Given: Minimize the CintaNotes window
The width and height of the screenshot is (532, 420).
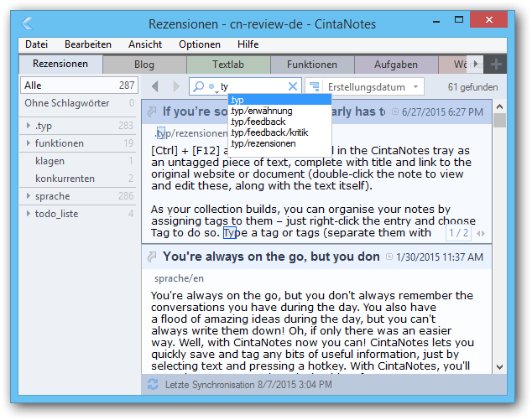Looking at the screenshot, I should (436, 21).
